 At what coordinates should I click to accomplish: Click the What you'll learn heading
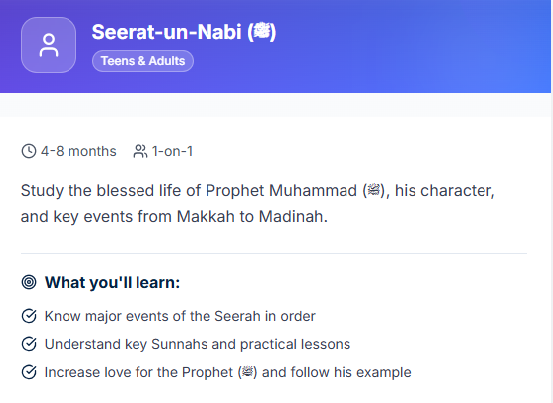113,282
